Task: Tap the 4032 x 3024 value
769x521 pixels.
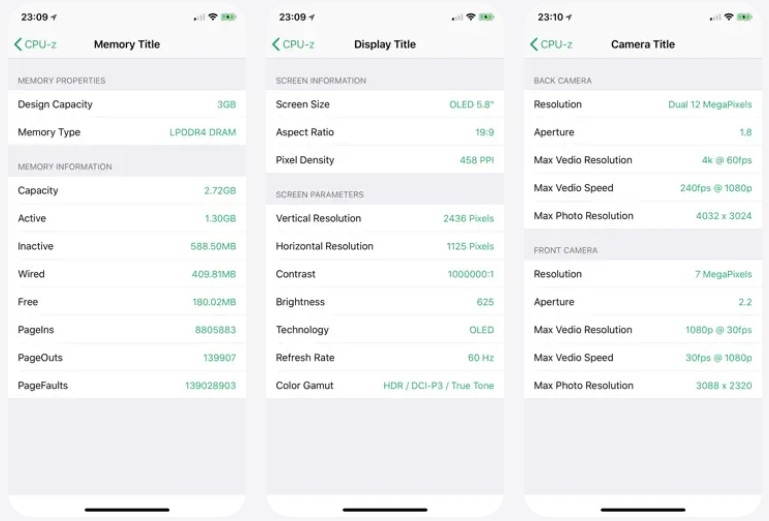Action: click(723, 216)
